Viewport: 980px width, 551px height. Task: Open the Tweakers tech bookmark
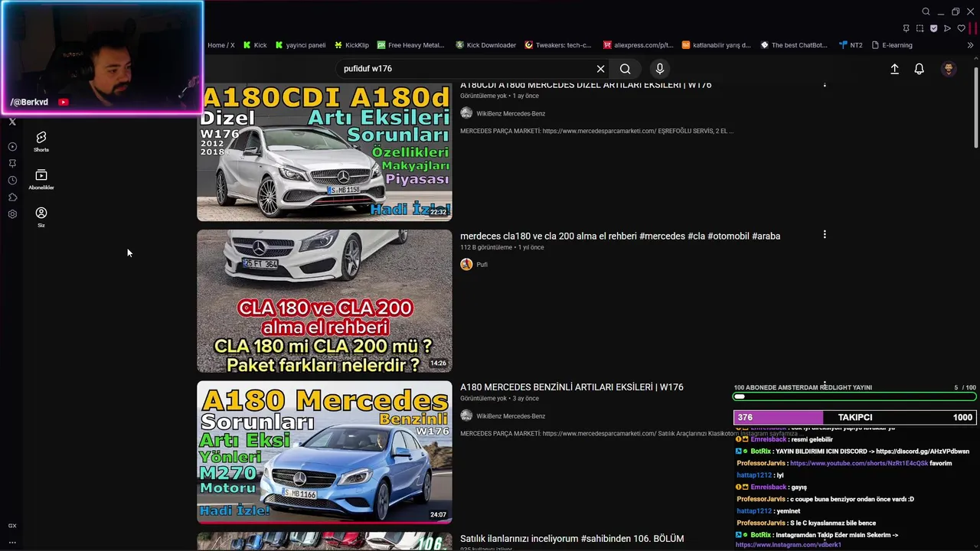(557, 45)
